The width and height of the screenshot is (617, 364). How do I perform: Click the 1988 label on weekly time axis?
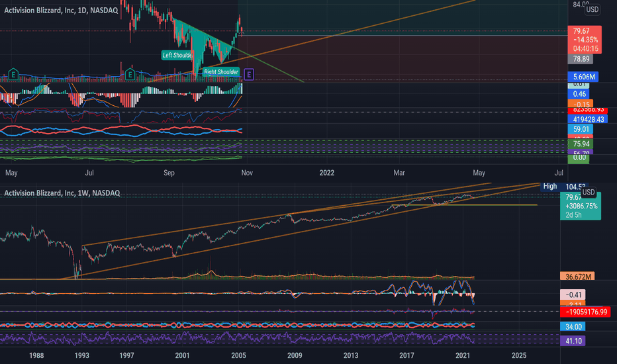(36, 355)
